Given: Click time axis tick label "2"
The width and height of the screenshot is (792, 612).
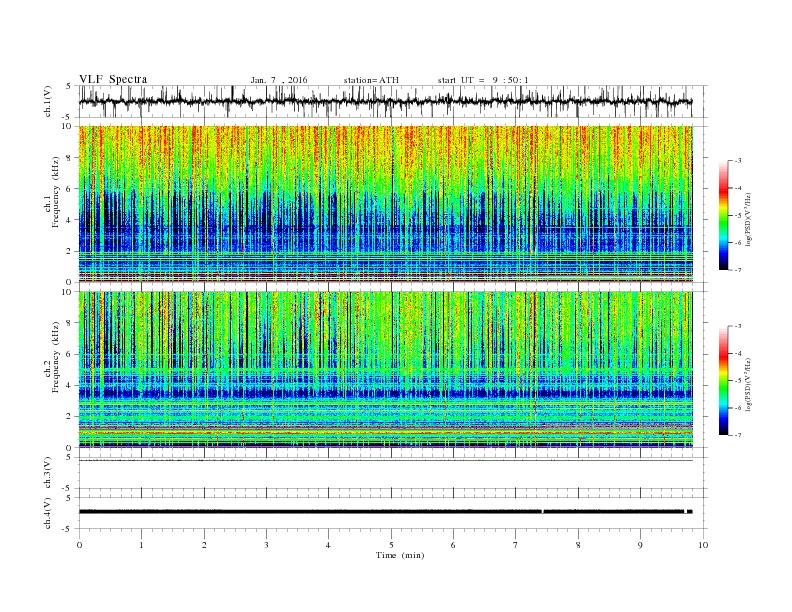Looking at the screenshot, I should point(204,545).
